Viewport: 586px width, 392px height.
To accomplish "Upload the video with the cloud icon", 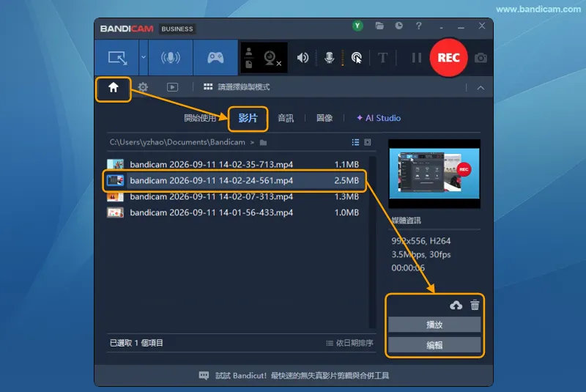I will point(456,306).
